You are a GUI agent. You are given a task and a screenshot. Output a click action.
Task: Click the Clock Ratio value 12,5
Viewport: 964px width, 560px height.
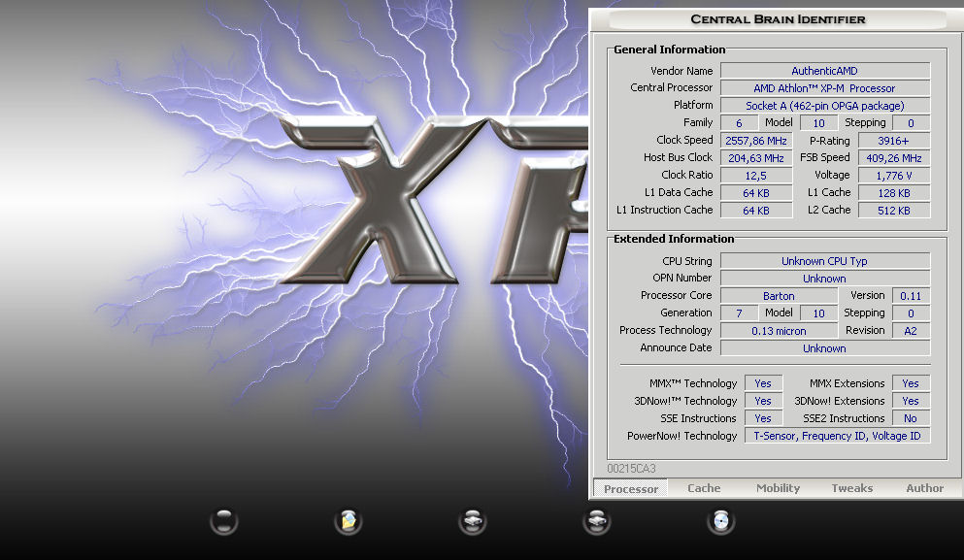click(x=756, y=176)
